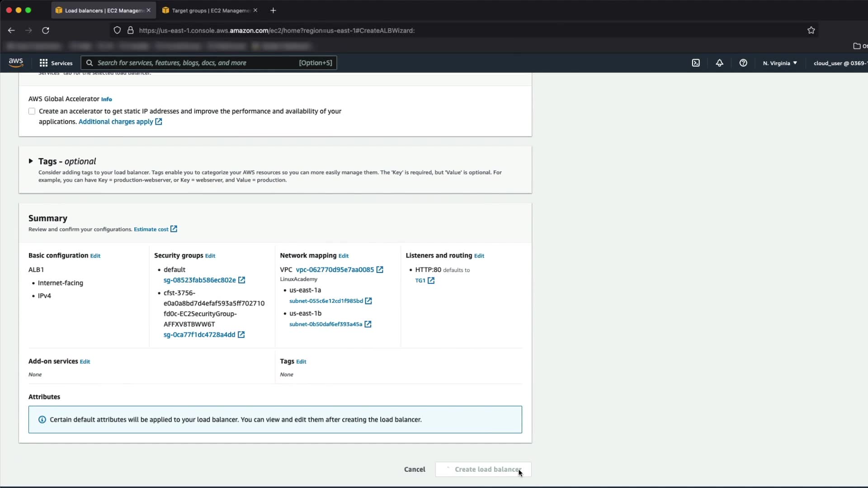Screen dimensions: 868x488
Task: Reload the page with the refresh icon
Action: click(46, 30)
